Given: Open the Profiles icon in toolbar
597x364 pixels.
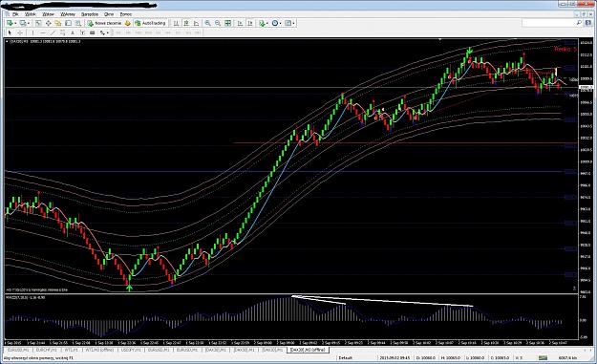Looking at the screenshot, I should point(23,23).
